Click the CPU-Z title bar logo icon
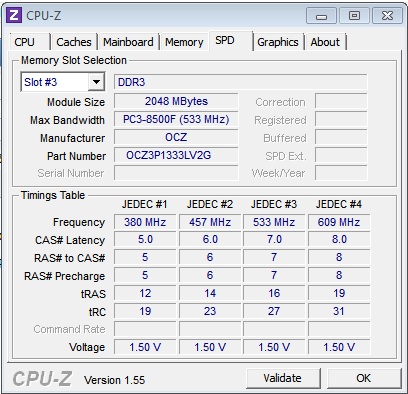 (x=14, y=15)
